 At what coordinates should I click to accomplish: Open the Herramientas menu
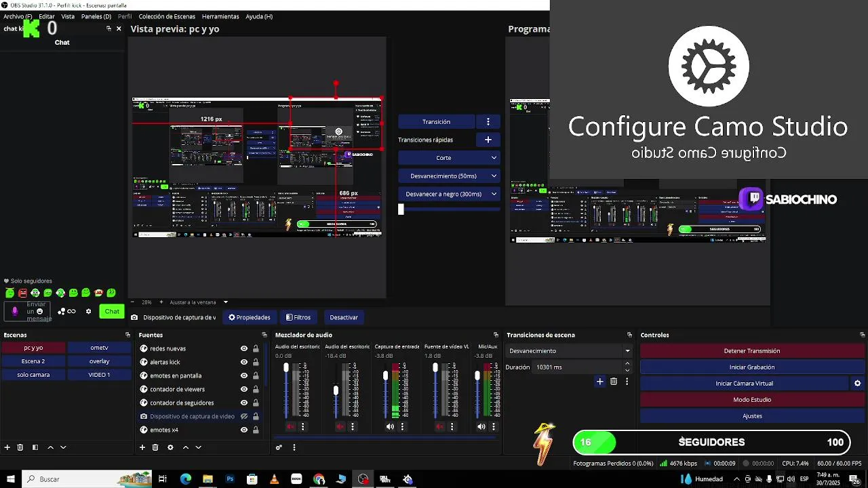220,16
